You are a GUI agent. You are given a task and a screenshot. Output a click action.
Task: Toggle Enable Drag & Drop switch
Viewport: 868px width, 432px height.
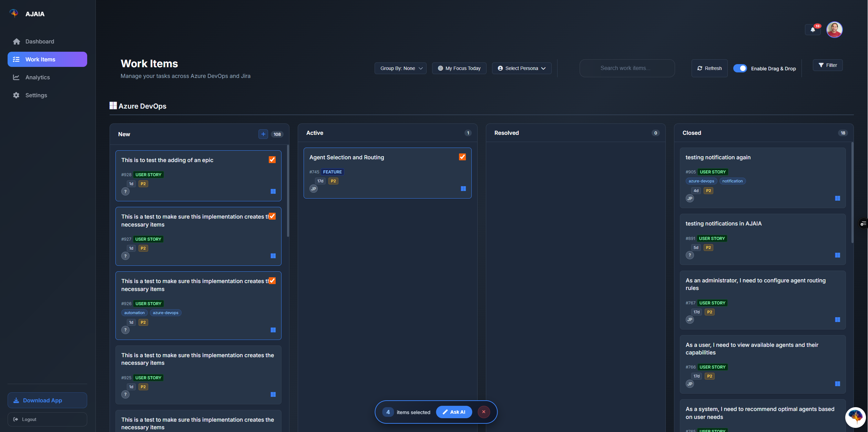[x=740, y=68]
